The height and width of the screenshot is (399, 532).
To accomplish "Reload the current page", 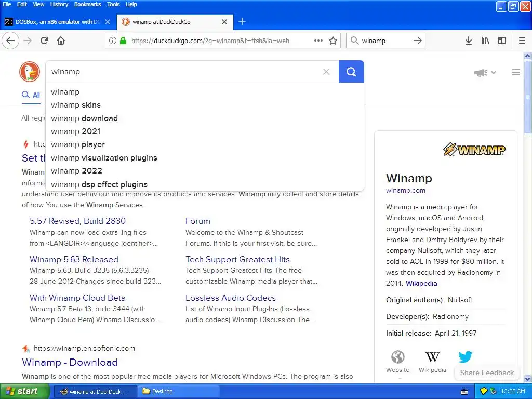I will click(x=44, y=41).
